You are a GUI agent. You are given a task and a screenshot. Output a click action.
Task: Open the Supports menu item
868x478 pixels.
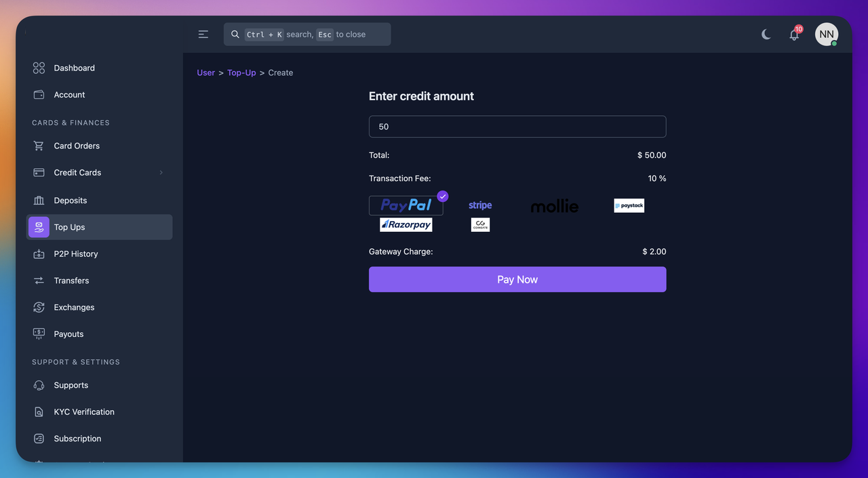(x=99, y=385)
